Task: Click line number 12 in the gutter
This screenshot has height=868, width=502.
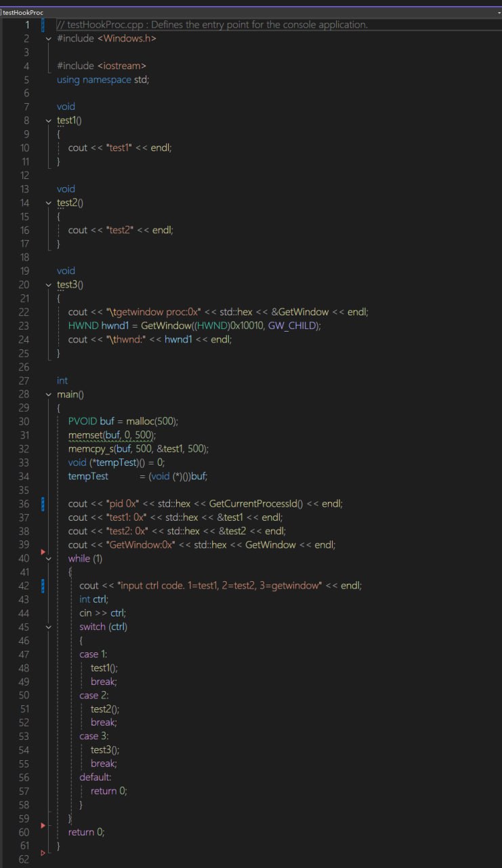Action: (24, 175)
